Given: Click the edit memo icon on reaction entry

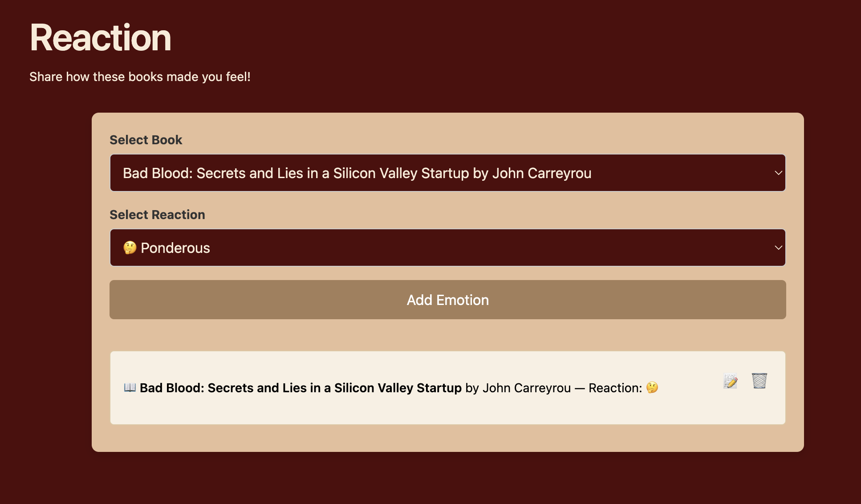Looking at the screenshot, I should pyautogui.click(x=731, y=381).
